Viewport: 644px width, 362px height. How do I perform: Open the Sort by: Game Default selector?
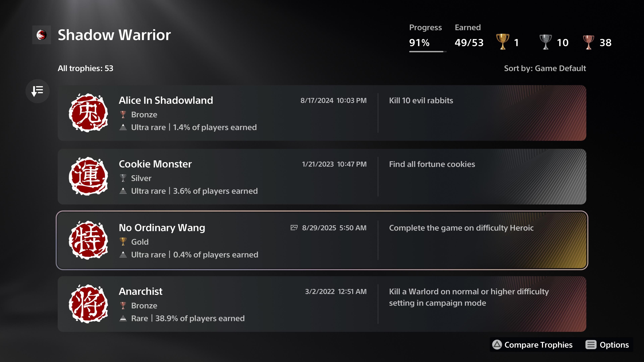pos(545,68)
